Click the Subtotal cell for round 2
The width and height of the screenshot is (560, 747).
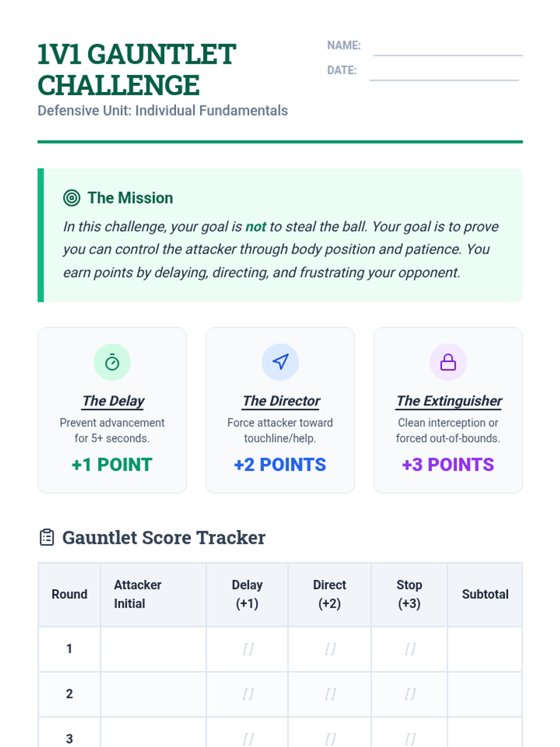484,694
